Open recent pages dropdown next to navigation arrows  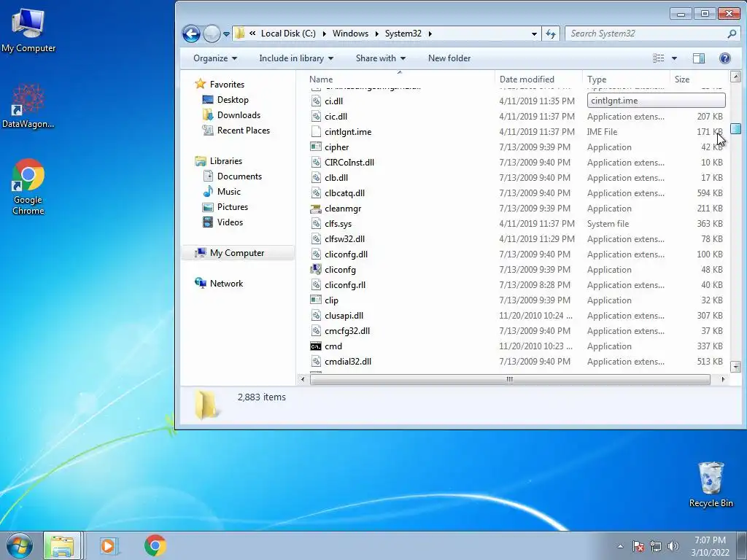[226, 34]
